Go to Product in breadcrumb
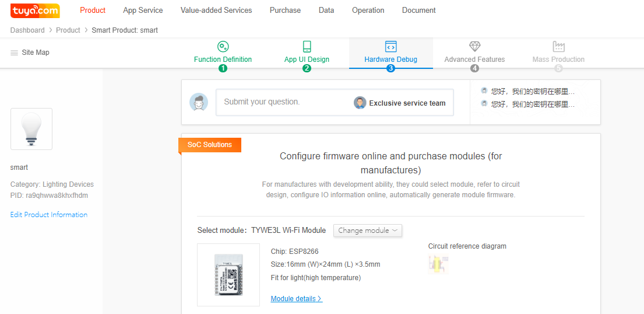This screenshot has height=314, width=644. 68,30
